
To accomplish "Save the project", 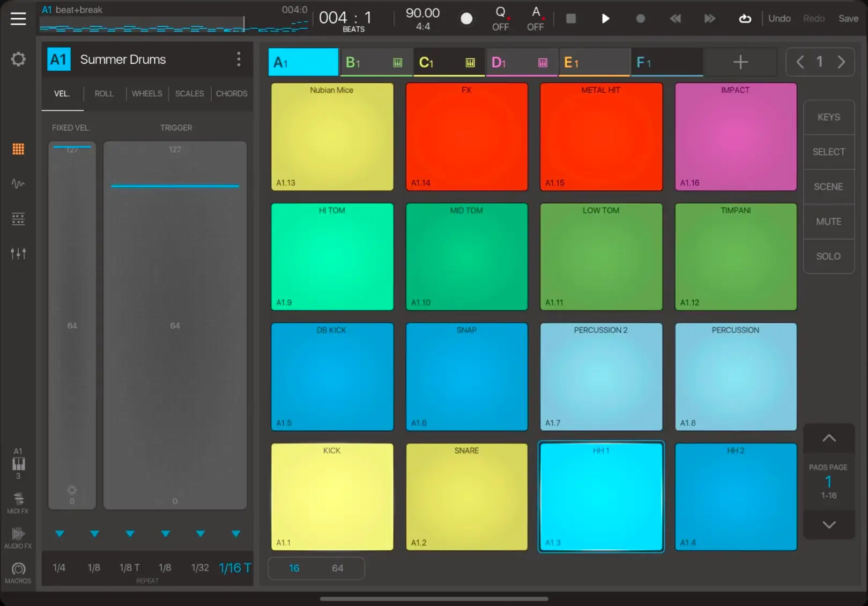I will point(848,19).
